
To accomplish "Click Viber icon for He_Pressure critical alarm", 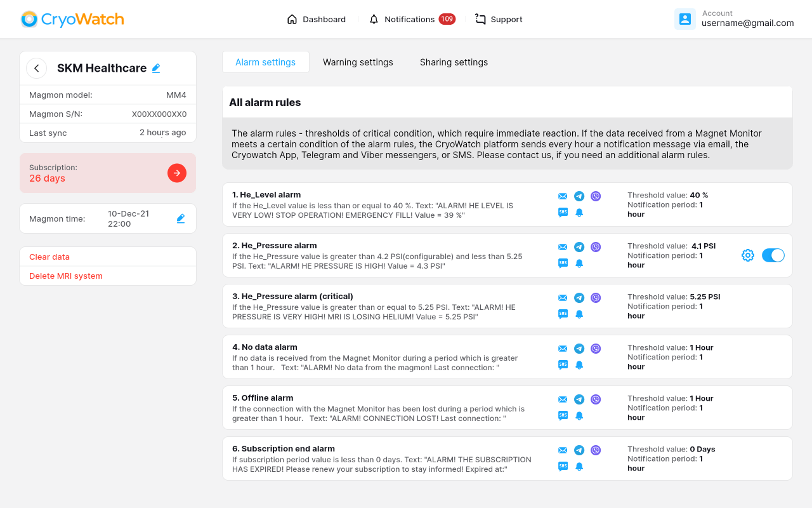I will [596, 298].
